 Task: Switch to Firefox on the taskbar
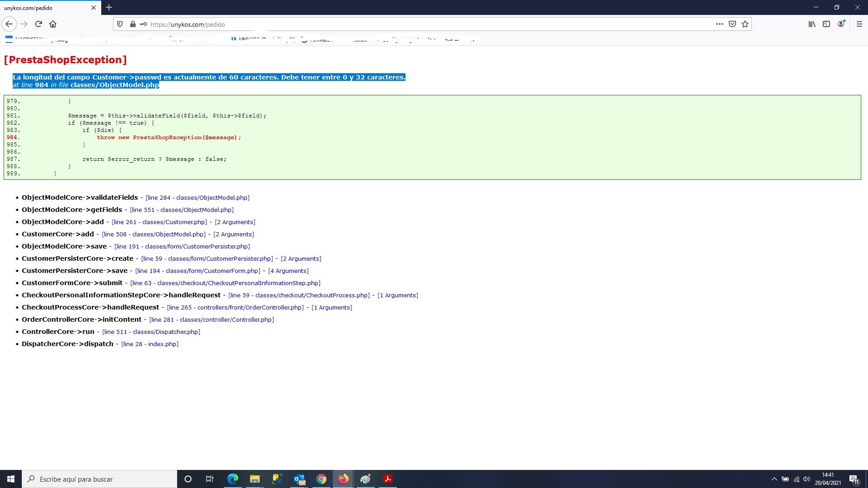[343, 479]
